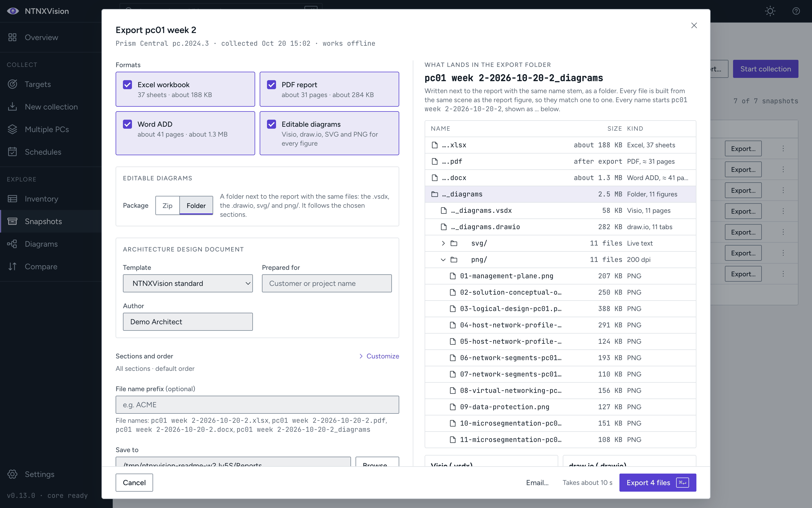Open New collection from the sidebar
Screen dimensions: 812x508
coord(51,106)
